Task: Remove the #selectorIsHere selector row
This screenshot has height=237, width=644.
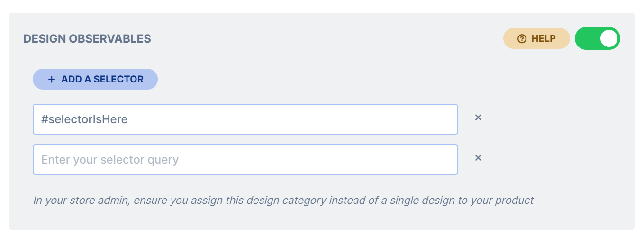Action: tap(478, 118)
